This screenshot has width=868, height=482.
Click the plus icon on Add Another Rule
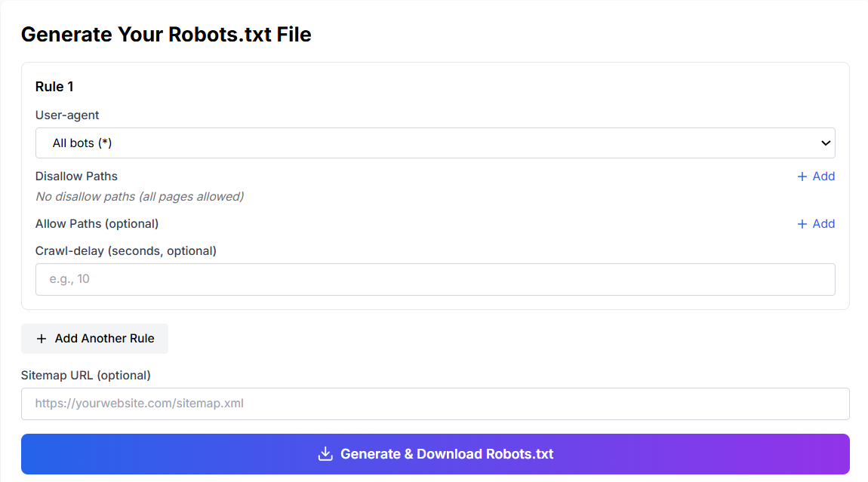(42, 338)
